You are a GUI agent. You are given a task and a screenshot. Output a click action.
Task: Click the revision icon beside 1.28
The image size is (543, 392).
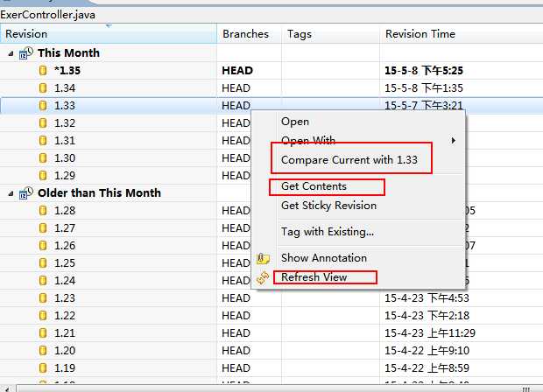tap(43, 210)
